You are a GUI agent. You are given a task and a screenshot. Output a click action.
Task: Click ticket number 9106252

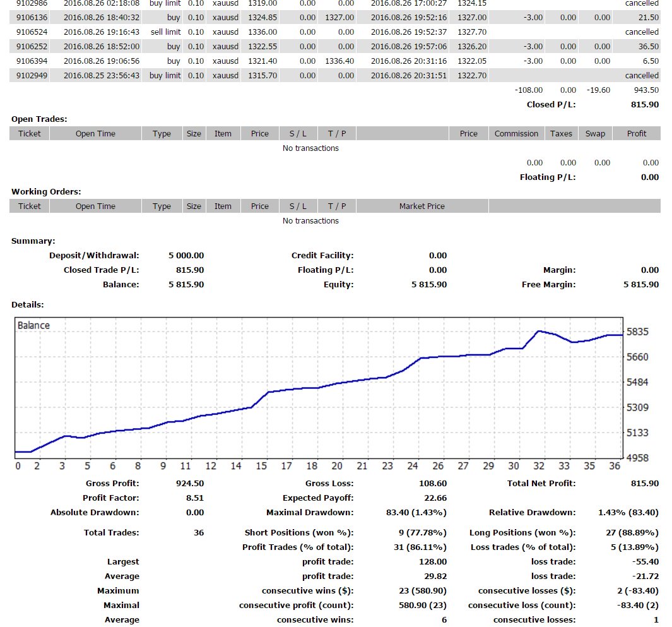point(32,47)
